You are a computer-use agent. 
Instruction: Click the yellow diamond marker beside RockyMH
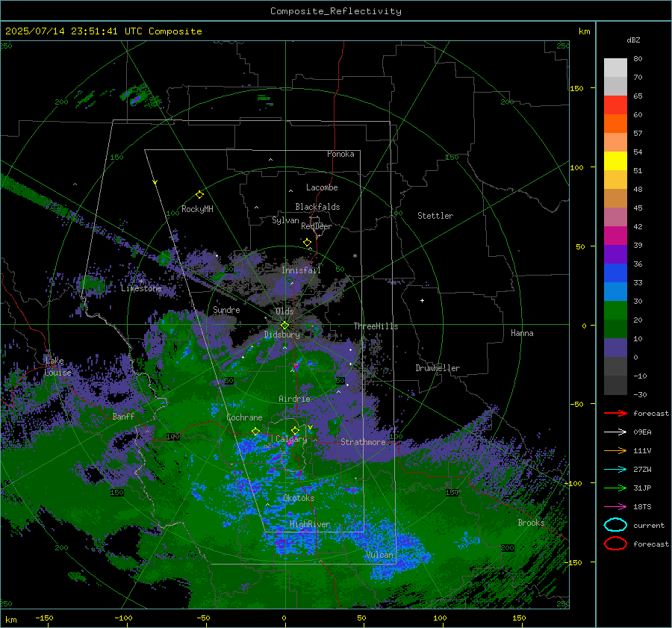point(199,195)
